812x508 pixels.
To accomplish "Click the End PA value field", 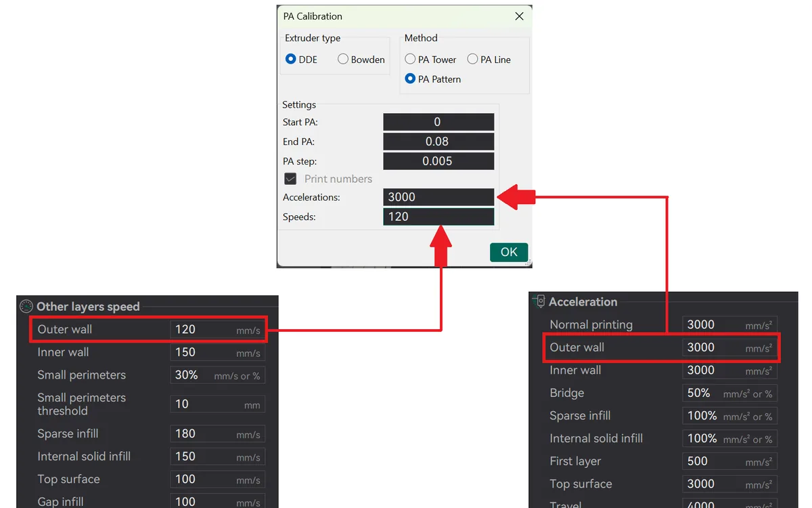I will coord(438,142).
